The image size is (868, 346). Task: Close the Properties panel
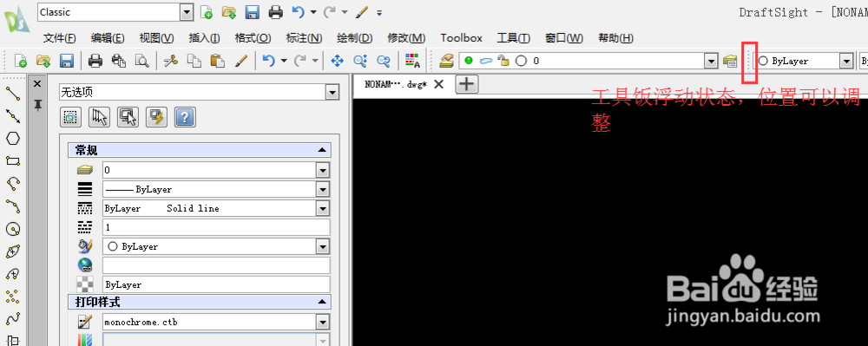pos(37,83)
